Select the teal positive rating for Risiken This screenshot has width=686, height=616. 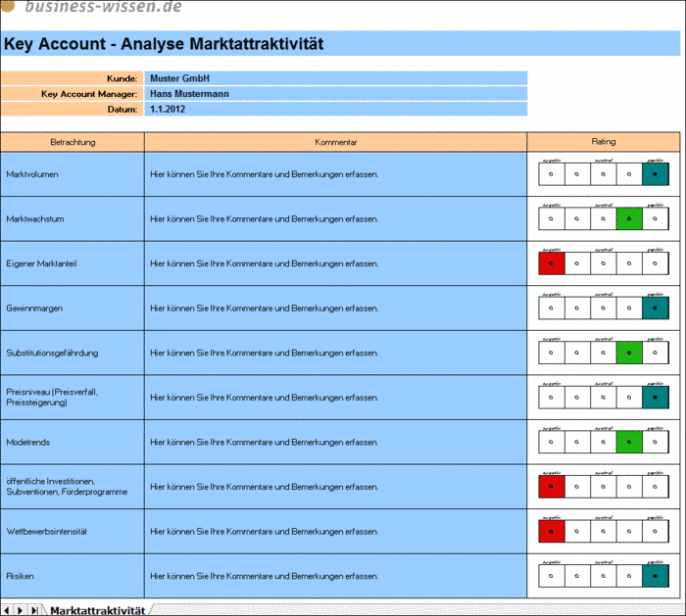(x=655, y=576)
